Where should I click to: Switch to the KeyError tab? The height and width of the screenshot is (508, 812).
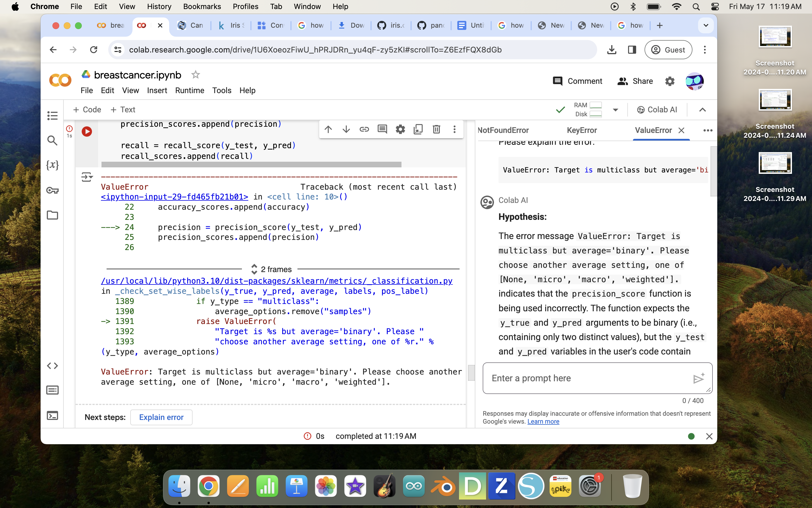click(581, 130)
